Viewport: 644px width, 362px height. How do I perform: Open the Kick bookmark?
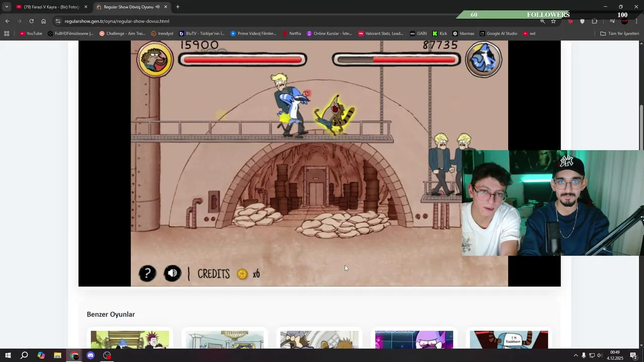pyautogui.click(x=440, y=34)
